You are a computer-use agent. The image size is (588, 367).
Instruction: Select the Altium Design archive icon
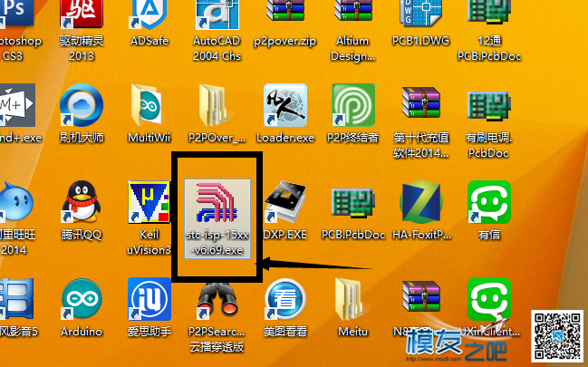(x=353, y=11)
